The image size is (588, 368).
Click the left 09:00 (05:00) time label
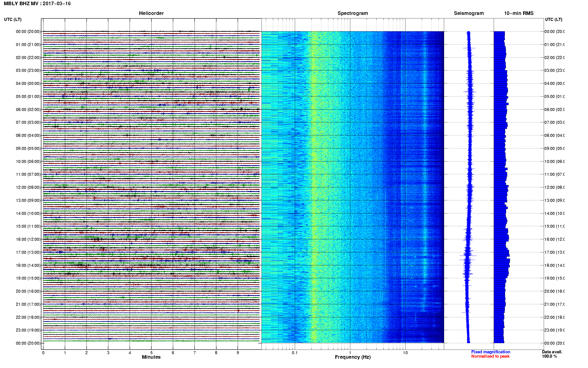(28, 148)
